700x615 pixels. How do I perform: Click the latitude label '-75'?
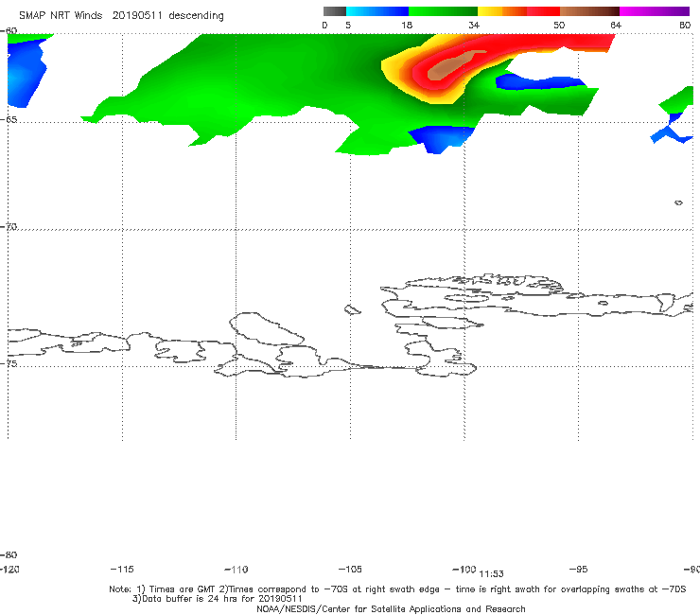(9, 363)
